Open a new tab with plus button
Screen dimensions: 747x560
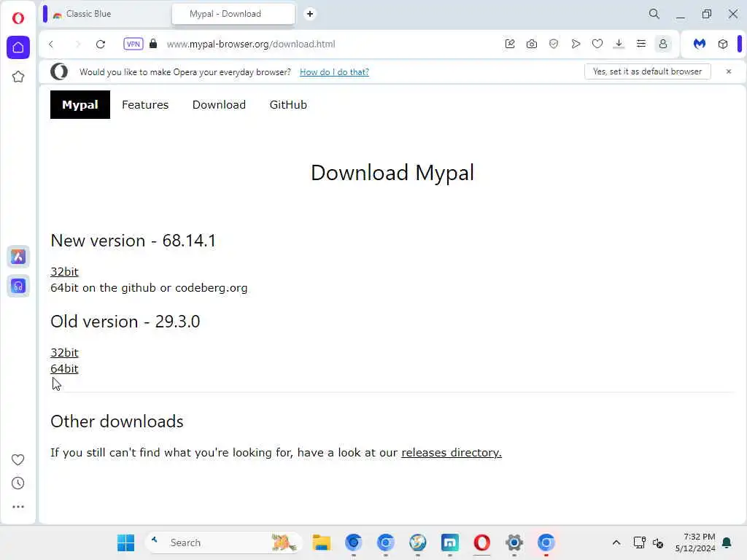[309, 14]
